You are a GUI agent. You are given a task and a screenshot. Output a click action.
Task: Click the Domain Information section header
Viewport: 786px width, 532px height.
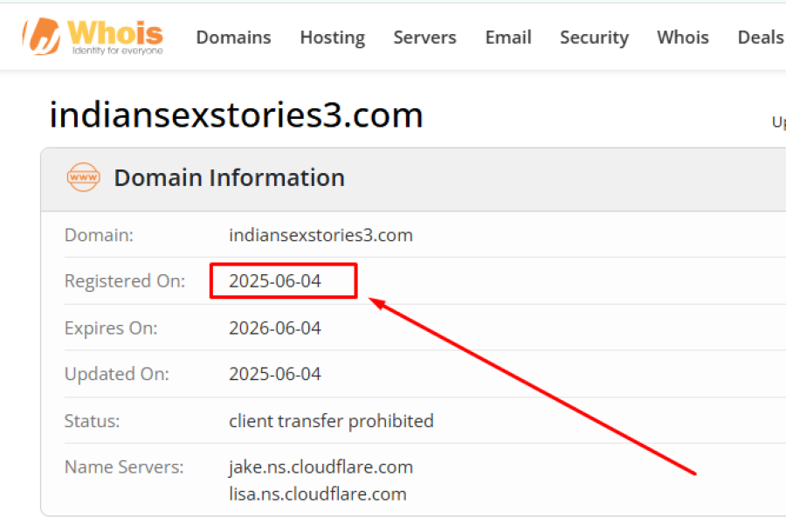(x=229, y=177)
